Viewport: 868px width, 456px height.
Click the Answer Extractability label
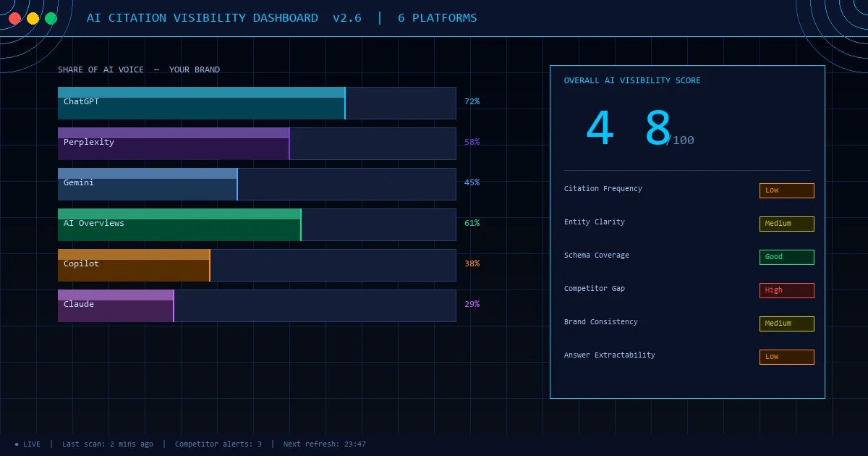pyautogui.click(x=609, y=355)
